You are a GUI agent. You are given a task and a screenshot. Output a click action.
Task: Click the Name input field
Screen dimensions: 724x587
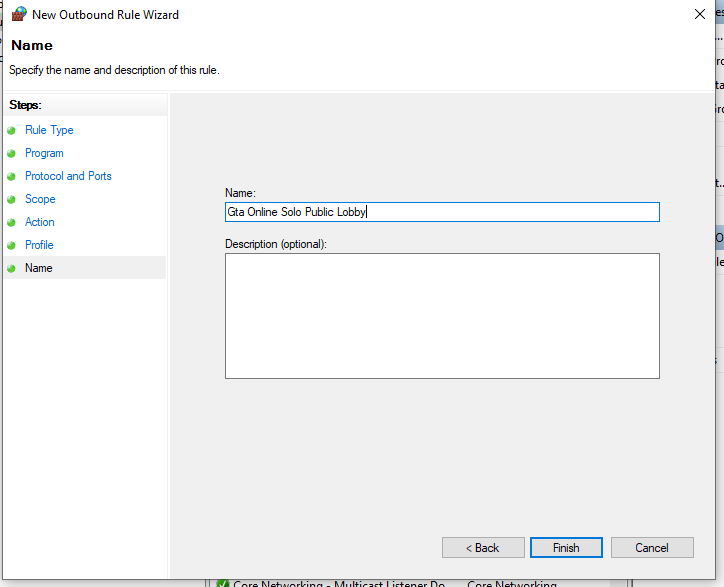[x=442, y=212]
